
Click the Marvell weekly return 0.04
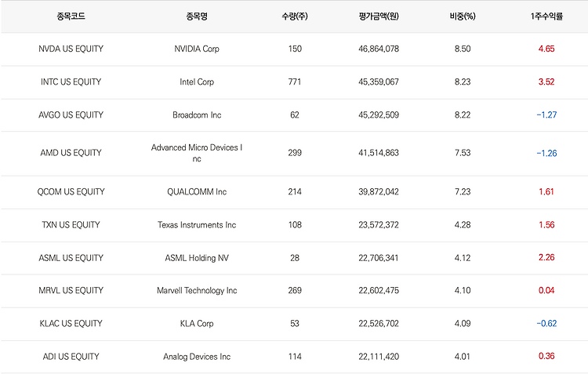(546, 290)
